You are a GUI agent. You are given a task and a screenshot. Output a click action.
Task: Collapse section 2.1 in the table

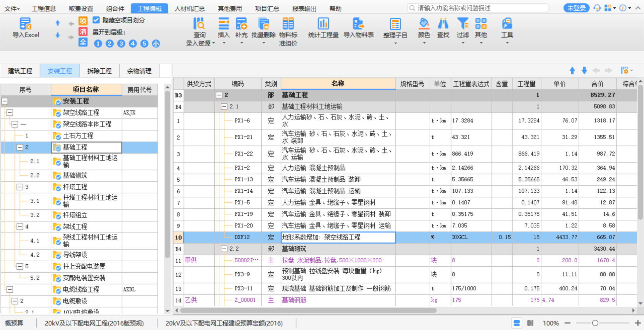224,107
